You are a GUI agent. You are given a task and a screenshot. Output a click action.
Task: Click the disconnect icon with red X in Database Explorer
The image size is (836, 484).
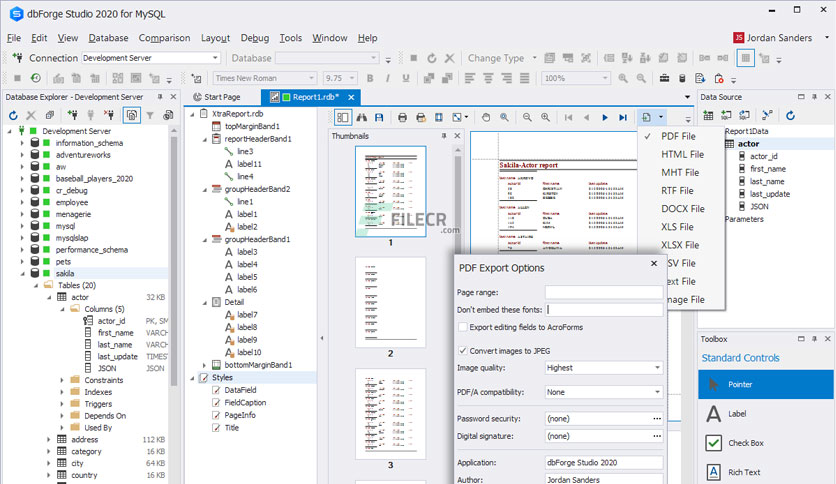109,115
